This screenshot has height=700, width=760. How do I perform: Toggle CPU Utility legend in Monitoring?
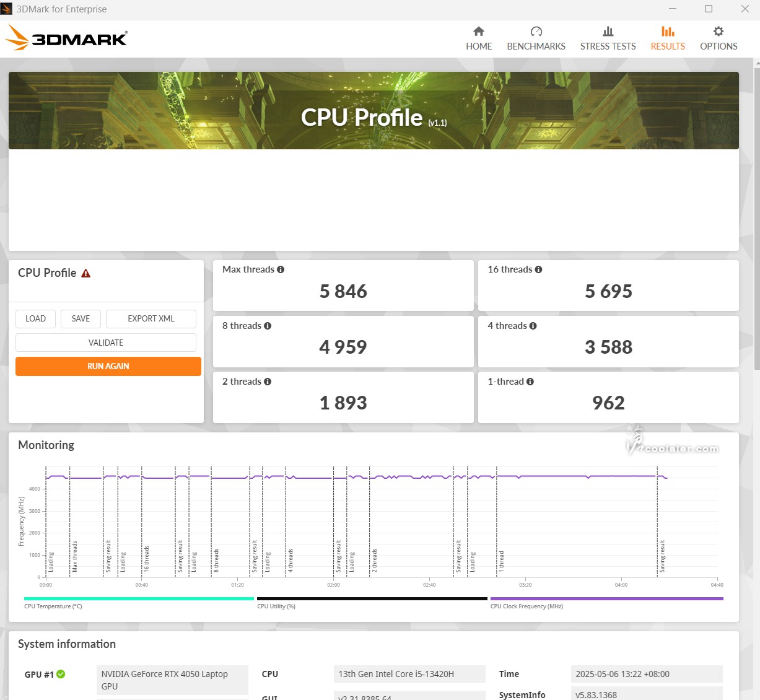(372, 602)
